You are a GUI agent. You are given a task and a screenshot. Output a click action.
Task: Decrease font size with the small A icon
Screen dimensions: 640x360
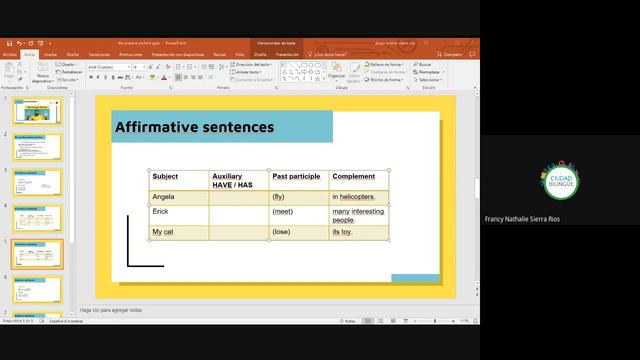click(x=158, y=67)
